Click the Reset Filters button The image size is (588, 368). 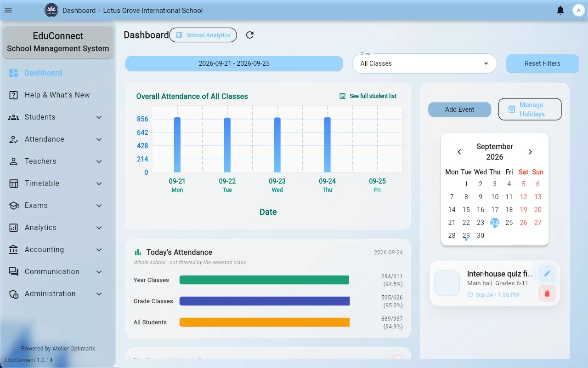543,63
